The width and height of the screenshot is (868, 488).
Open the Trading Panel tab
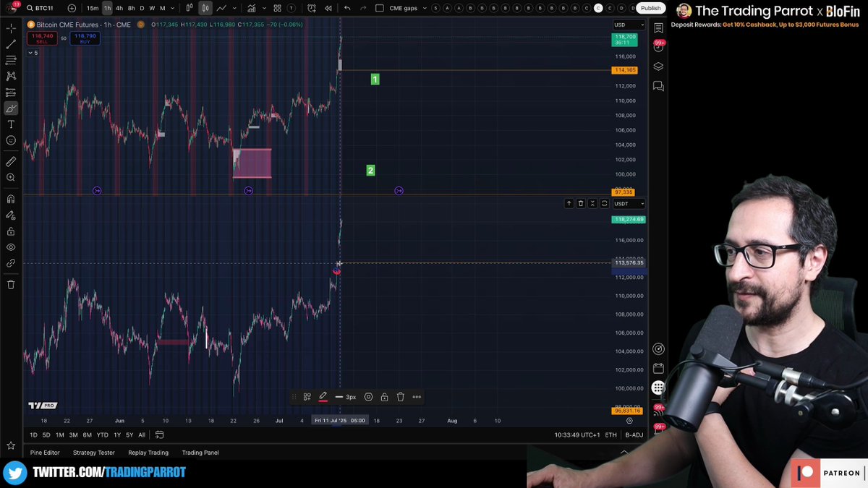point(200,453)
